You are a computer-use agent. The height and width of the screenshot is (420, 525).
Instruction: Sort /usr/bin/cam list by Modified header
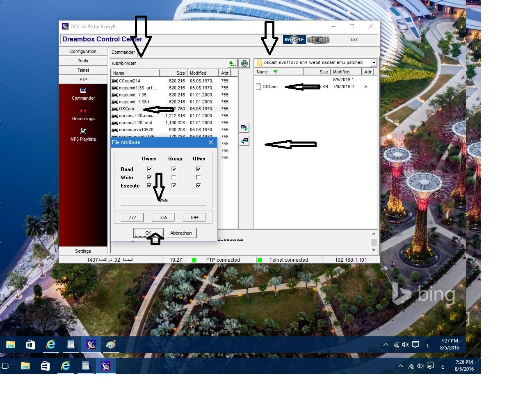pyautogui.click(x=203, y=73)
